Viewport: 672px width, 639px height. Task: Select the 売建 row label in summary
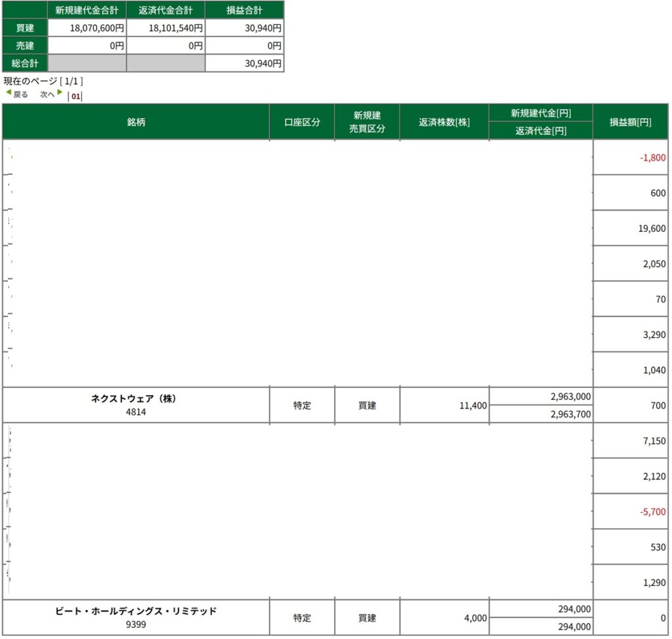[x=24, y=46]
